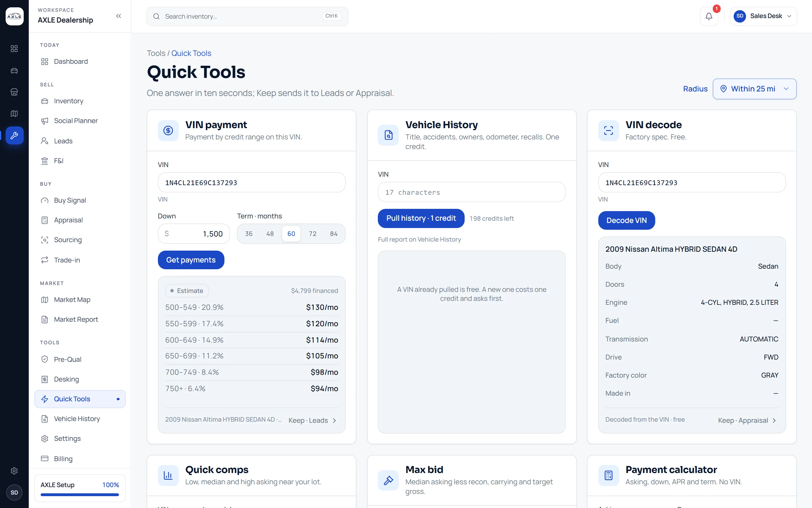Select the 84 month term
The image size is (812, 508).
334,233
